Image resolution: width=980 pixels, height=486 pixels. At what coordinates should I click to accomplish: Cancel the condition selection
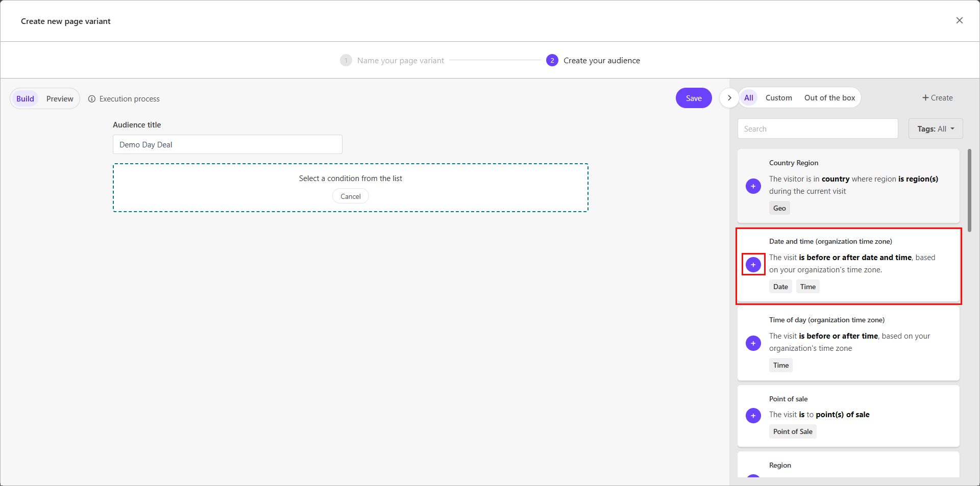(x=350, y=196)
